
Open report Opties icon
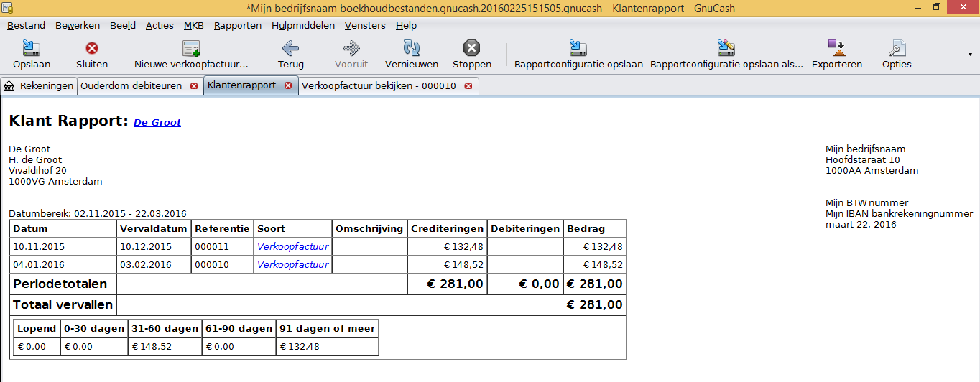[897, 48]
